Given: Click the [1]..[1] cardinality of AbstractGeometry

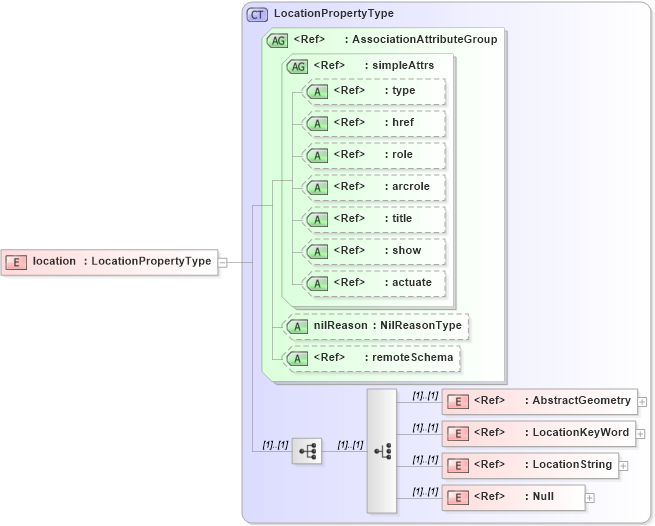Looking at the screenshot, I should click(425, 396).
